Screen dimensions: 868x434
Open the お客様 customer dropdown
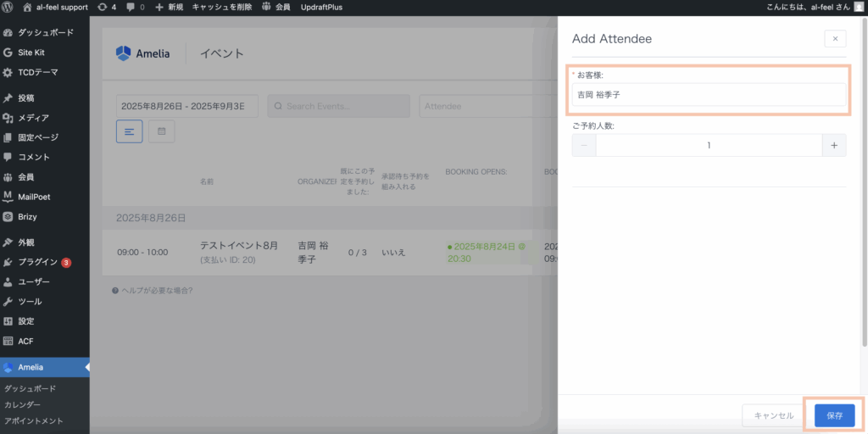click(x=709, y=95)
